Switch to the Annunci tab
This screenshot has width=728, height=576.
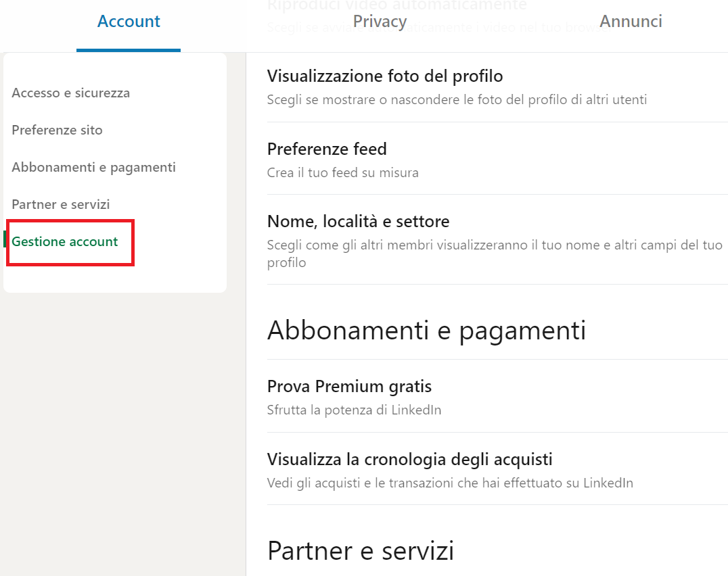[x=631, y=22]
